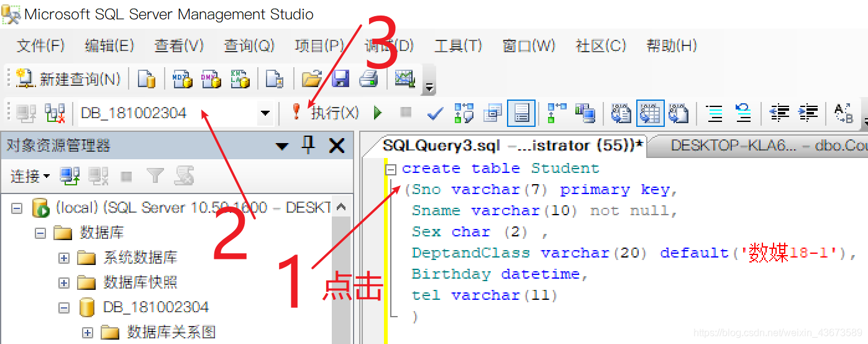The width and height of the screenshot is (868, 344).
Task: Click the 'Birthday datetime,' code line
Action: pos(500,274)
